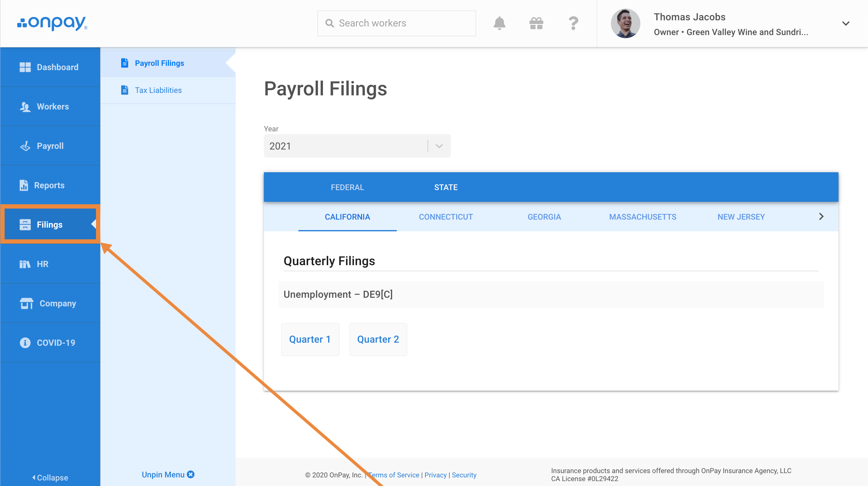868x486 pixels.
Task: Select the CALIFORNIA state tab
Action: click(347, 217)
